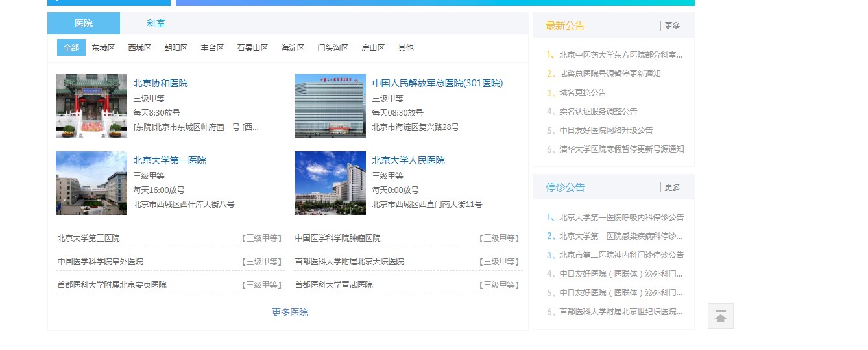Open the 北京大学第一医院 photo thumbnail

click(91, 183)
